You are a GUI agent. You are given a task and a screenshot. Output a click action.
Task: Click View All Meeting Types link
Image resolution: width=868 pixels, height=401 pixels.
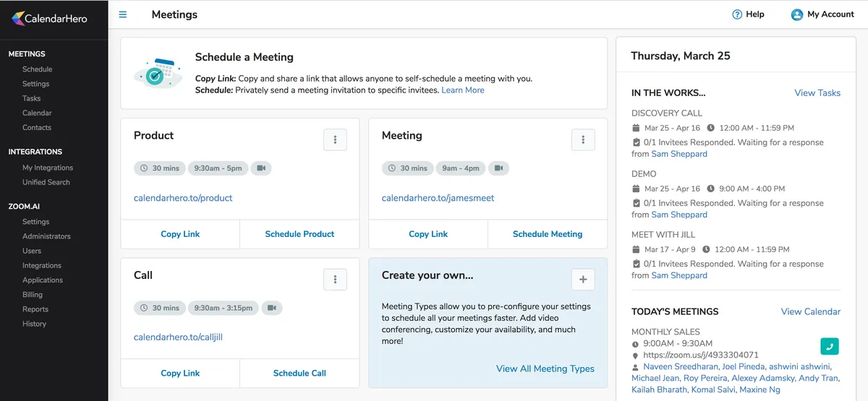point(545,368)
